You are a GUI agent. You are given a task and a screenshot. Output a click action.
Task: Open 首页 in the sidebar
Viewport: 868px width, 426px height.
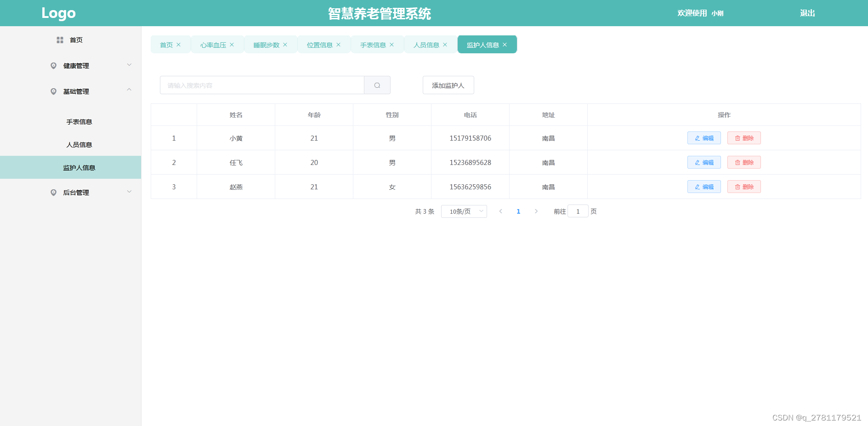click(x=71, y=40)
